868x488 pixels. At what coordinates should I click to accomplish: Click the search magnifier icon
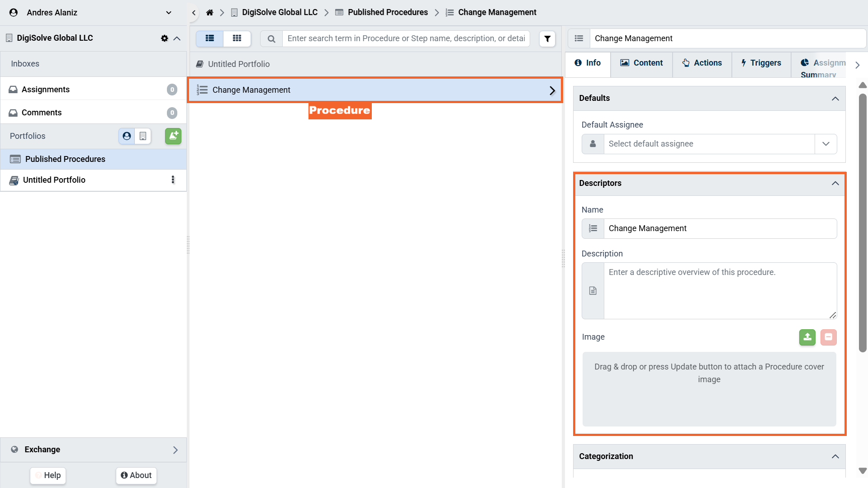[x=271, y=39]
